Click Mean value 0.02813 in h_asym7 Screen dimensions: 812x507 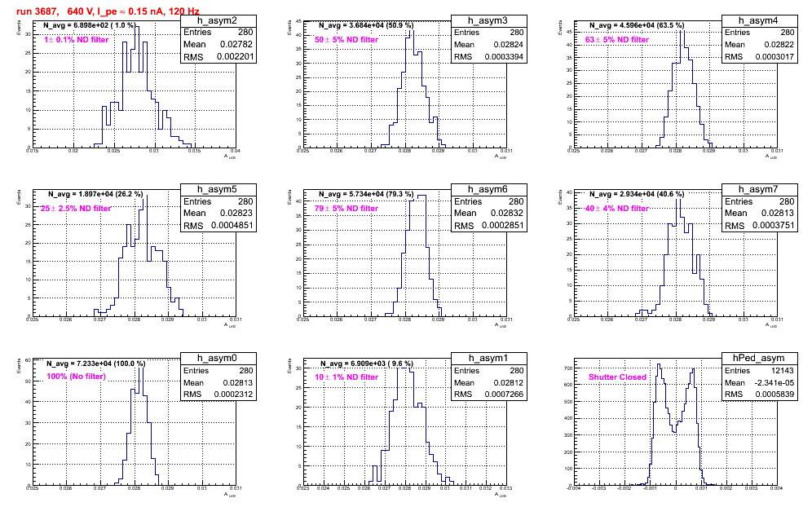point(778,213)
